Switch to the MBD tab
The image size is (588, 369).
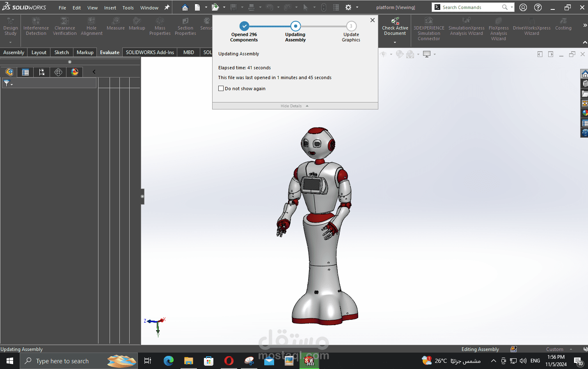tap(189, 52)
